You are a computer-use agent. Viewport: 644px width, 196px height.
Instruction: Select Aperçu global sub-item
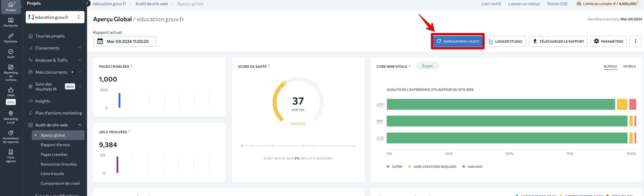[58, 135]
